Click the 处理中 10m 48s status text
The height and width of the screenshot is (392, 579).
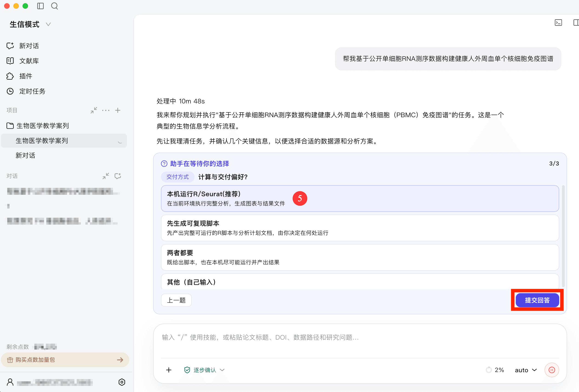click(181, 101)
